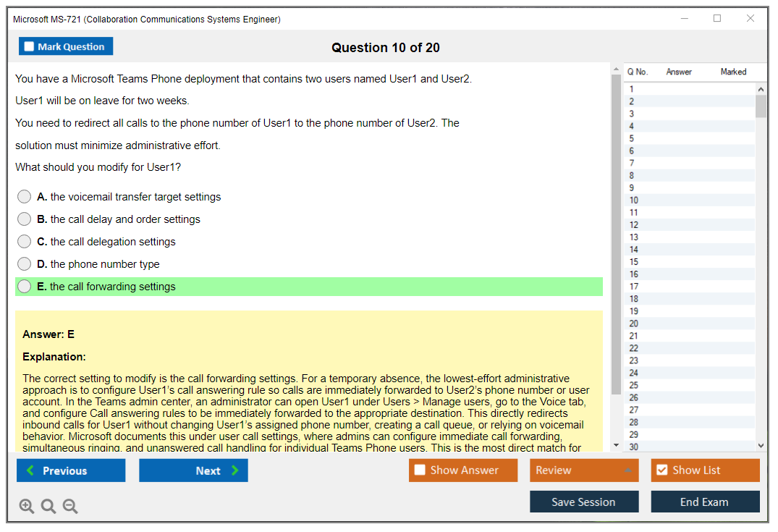Go to the Next question

[193, 470]
